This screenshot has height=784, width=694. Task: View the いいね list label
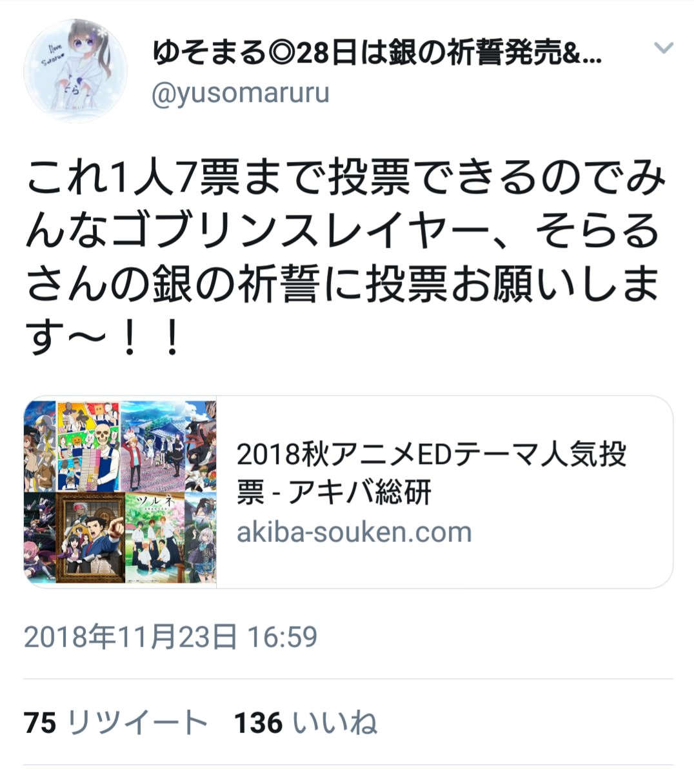coord(335,723)
